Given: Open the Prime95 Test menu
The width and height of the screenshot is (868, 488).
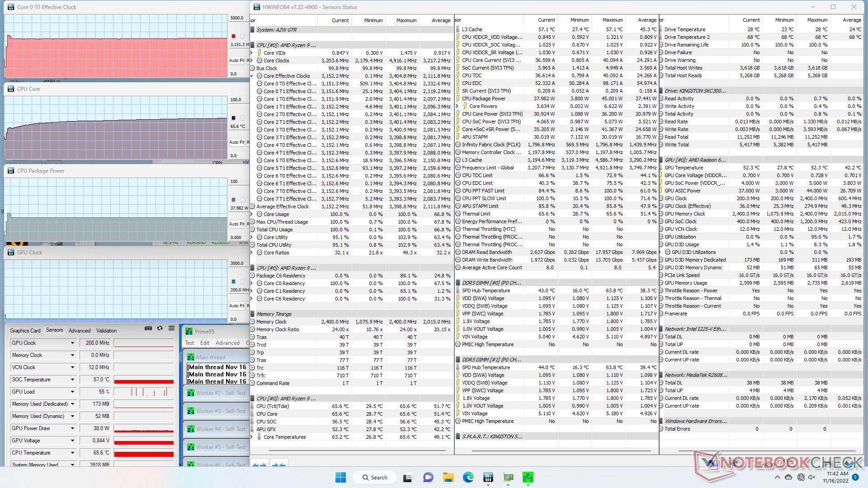Looking at the screenshot, I should (x=189, y=343).
